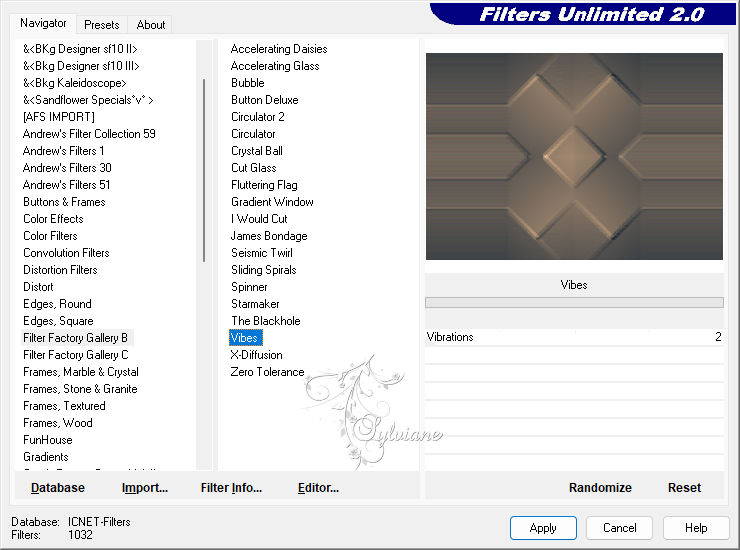Open Filter Info...
The height and width of the screenshot is (550, 740).
[x=231, y=487]
